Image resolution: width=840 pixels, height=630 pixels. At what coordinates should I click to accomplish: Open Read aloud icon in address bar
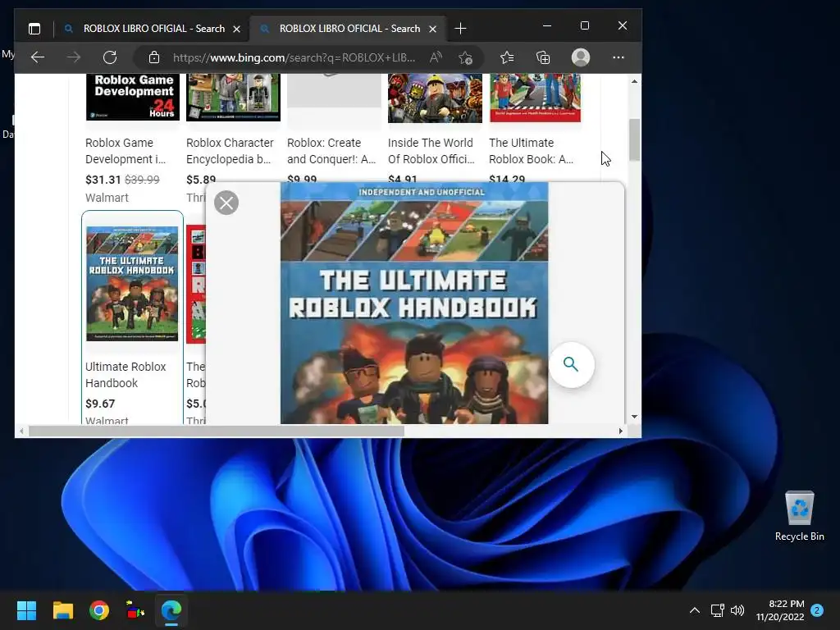(436, 57)
